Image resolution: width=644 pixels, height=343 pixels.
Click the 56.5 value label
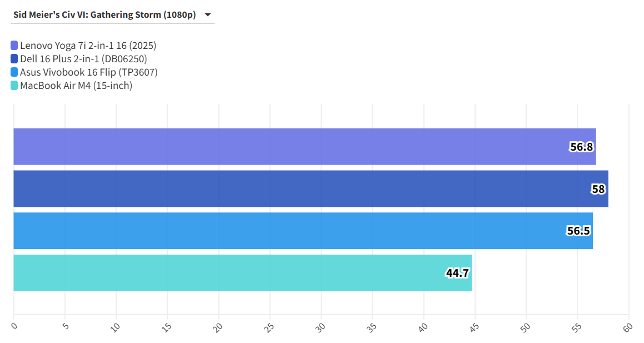point(578,231)
